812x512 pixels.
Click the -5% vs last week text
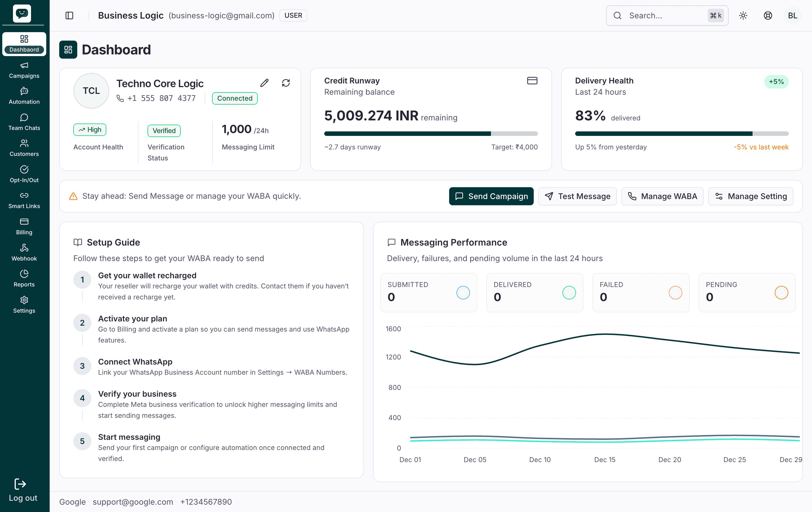[761, 147]
